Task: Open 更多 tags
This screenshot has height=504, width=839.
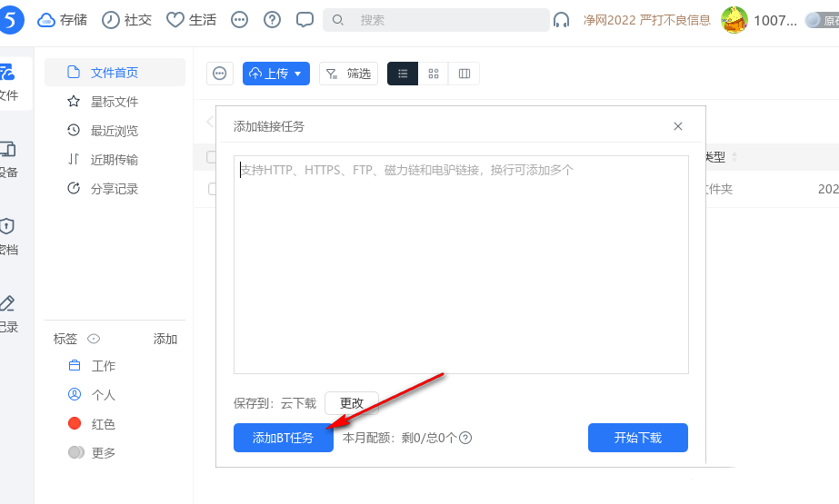Action: click(x=104, y=452)
